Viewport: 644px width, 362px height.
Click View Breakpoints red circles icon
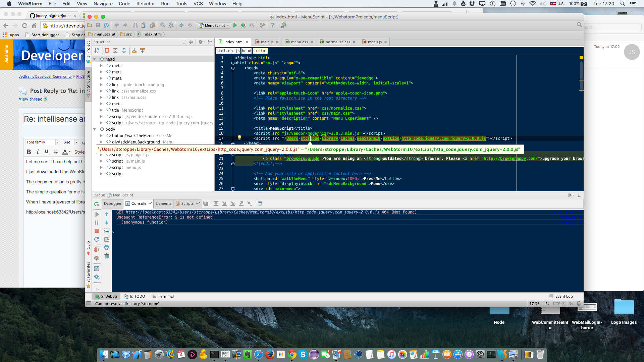[97, 250]
